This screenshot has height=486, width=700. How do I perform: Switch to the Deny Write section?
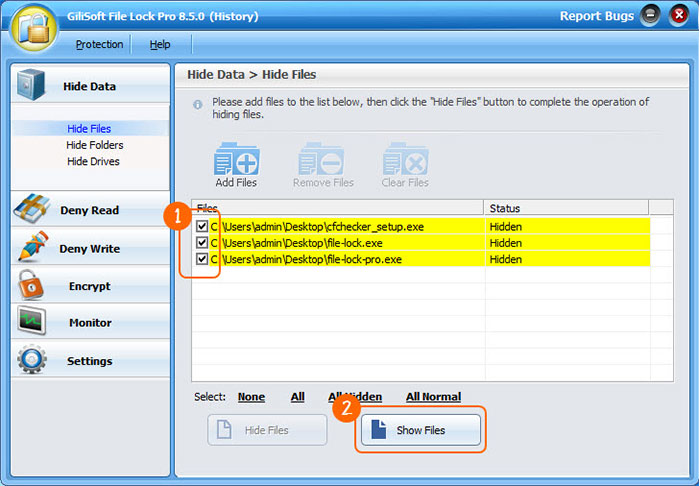(x=90, y=247)
